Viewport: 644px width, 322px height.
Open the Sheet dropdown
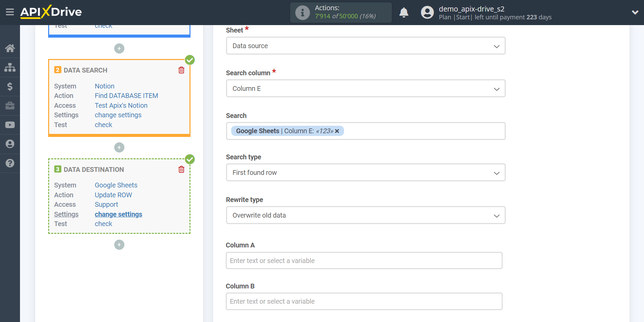[x=366, y=46]
